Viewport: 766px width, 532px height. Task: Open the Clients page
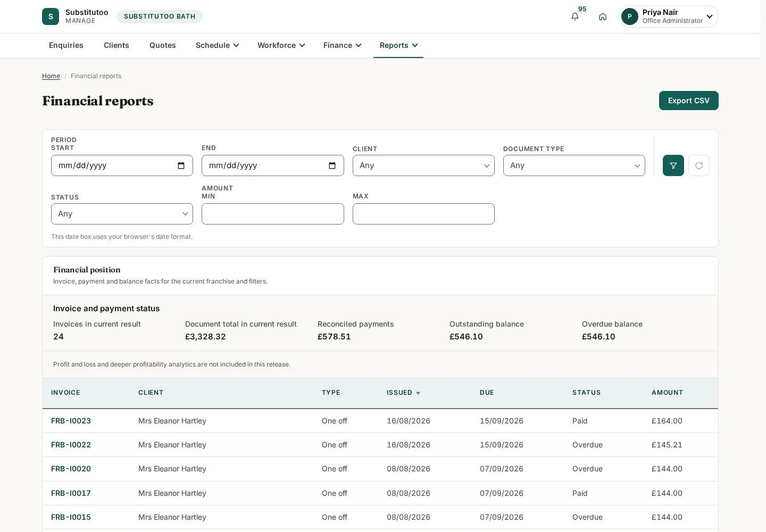[116, 45]
